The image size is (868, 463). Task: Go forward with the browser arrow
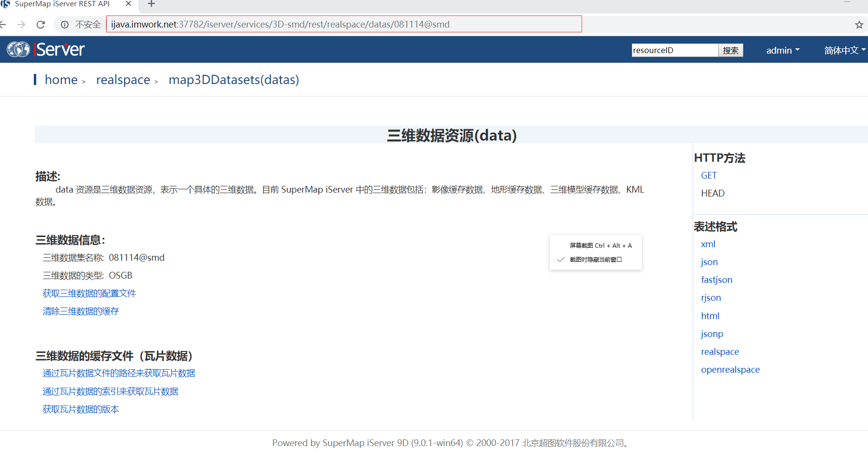pyautogui.click(x=21, y=25)
